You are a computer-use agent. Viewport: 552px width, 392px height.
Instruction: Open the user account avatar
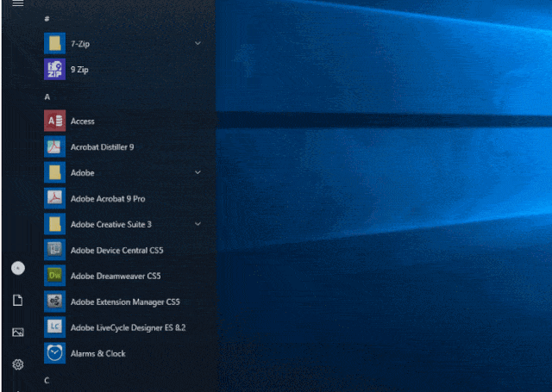(x=17, y=268)
